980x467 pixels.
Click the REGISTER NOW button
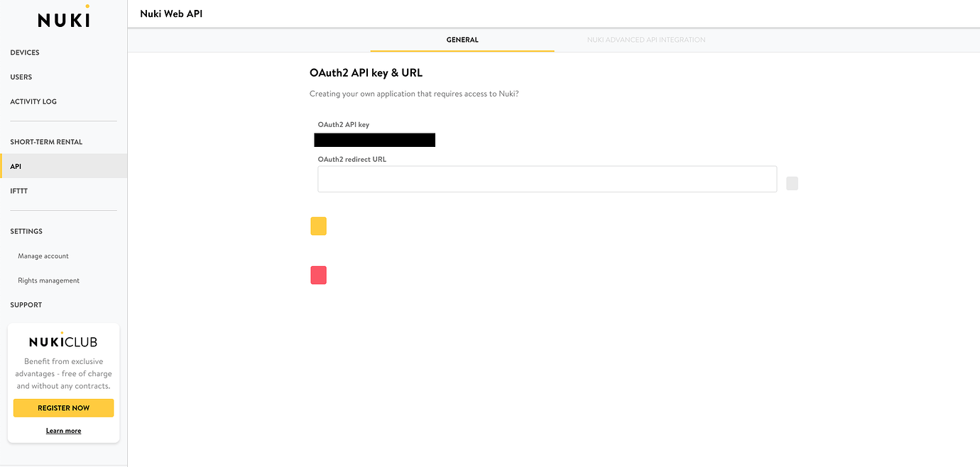(x=63, y=407)
